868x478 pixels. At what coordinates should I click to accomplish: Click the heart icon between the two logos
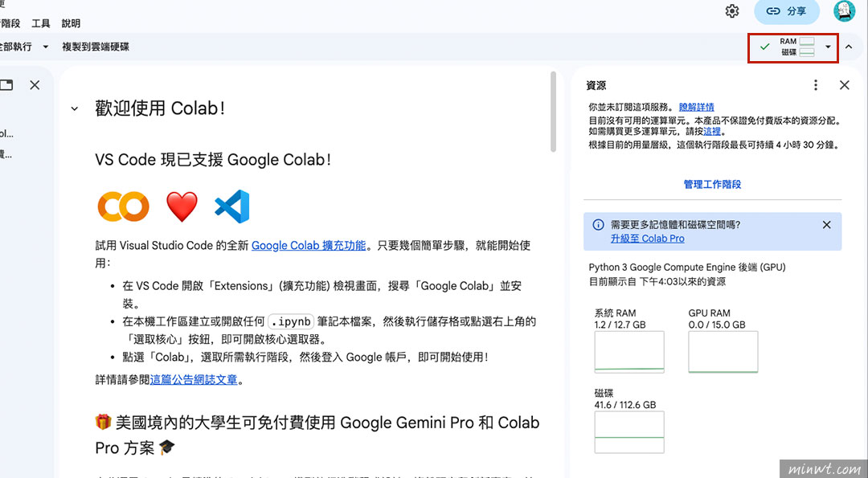[x=182, y=206]
